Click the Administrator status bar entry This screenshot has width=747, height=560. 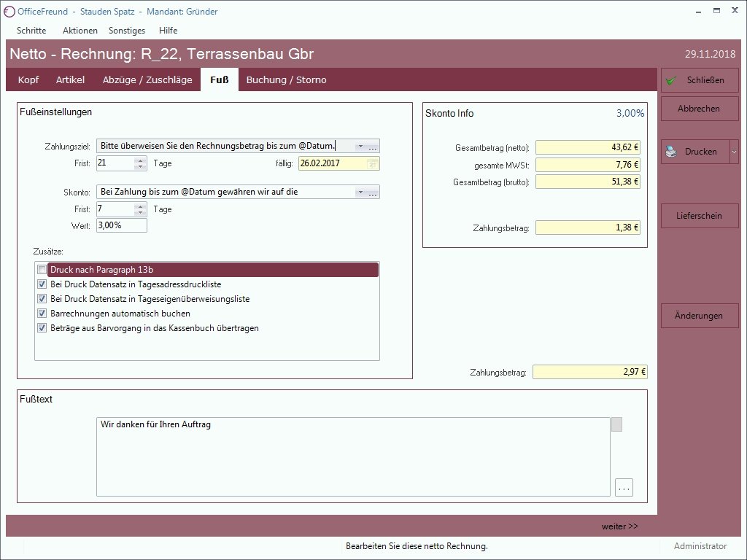click(700, 546)
